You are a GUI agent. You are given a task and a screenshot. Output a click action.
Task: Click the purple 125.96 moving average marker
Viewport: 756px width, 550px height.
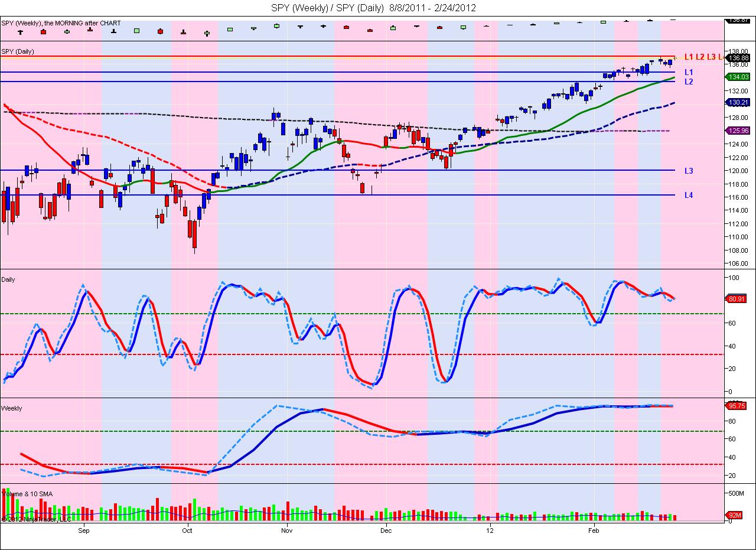click(x=738, y=131)
